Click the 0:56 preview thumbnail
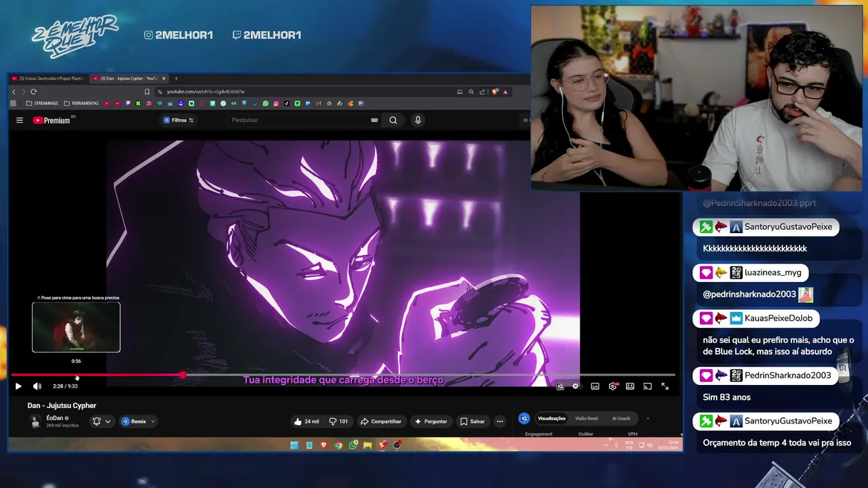The height and width of the screenshot is (488, 868). tap(76, 327)
